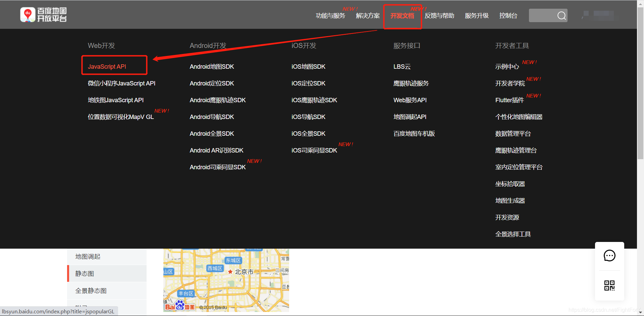The width and height of the screenshot is (644, 316).
Task: Open 开发资源 link
Action: click(507, 217)
